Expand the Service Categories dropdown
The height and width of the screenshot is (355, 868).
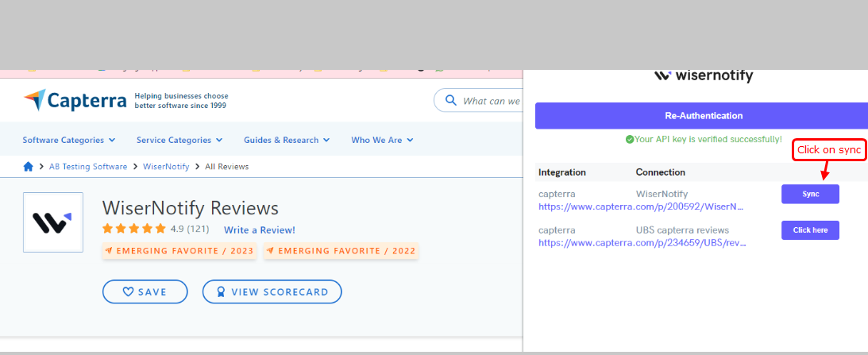[179, 141]
